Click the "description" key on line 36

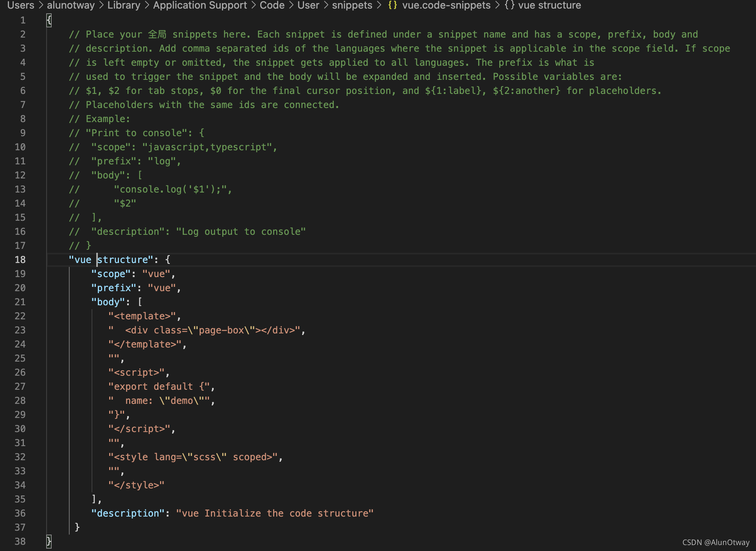tap(128, 513)
